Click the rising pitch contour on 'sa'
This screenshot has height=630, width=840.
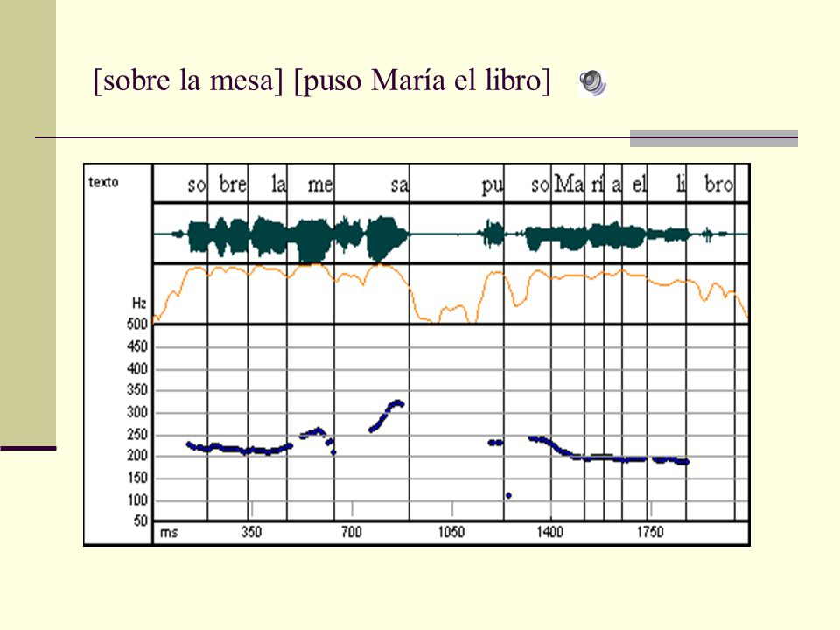pyautogui.click(x=386, y=415)
